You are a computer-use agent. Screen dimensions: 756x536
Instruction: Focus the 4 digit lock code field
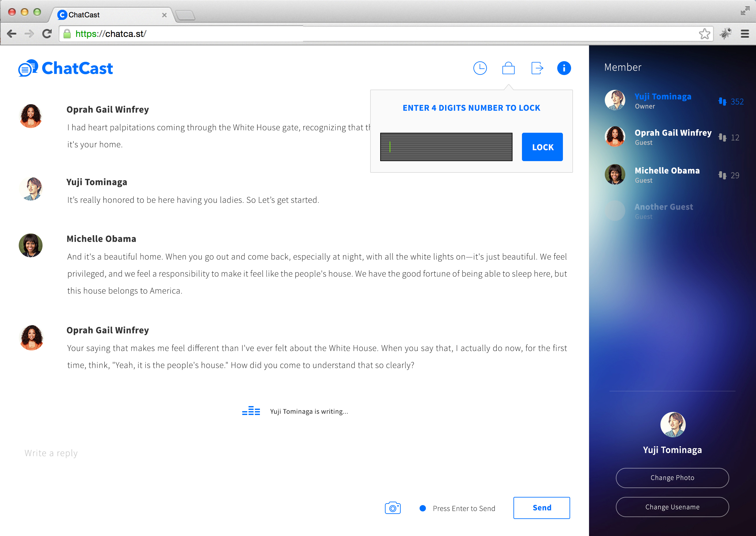tap(446, 147)
